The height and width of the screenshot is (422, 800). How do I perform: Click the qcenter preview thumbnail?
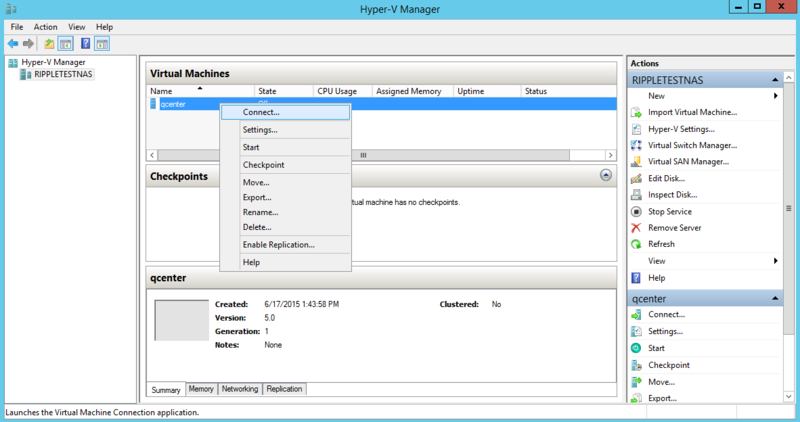coord(182,320)
